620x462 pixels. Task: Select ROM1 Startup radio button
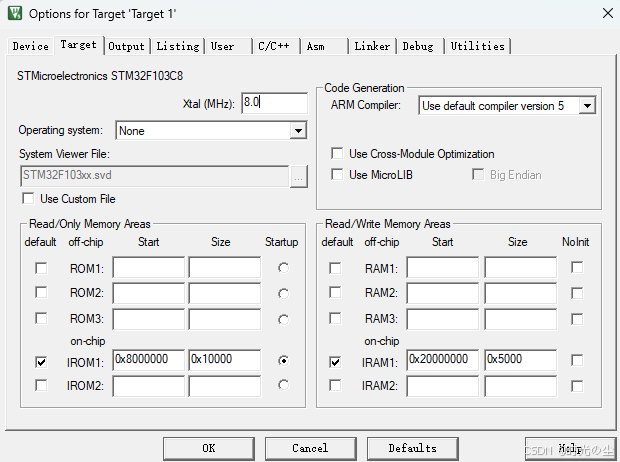(x=283, y=268)
